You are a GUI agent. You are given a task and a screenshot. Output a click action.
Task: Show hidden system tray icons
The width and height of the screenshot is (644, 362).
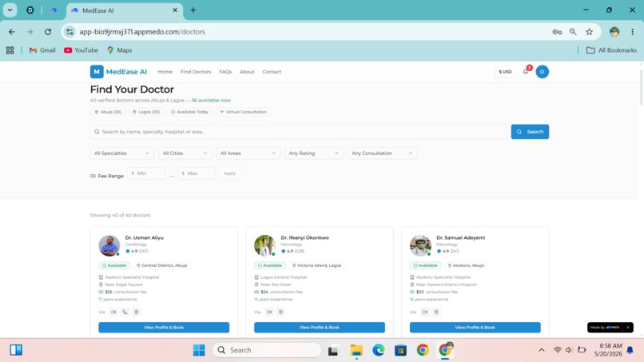[x=541, y=350]
